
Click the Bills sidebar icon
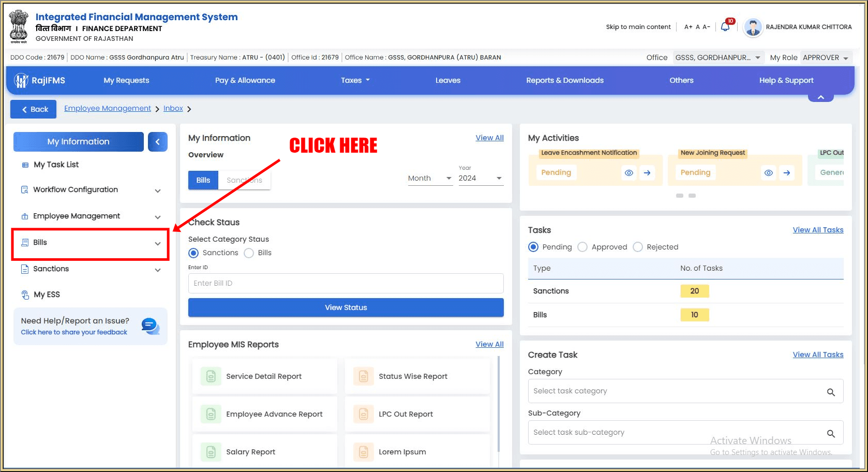(25, 242)
